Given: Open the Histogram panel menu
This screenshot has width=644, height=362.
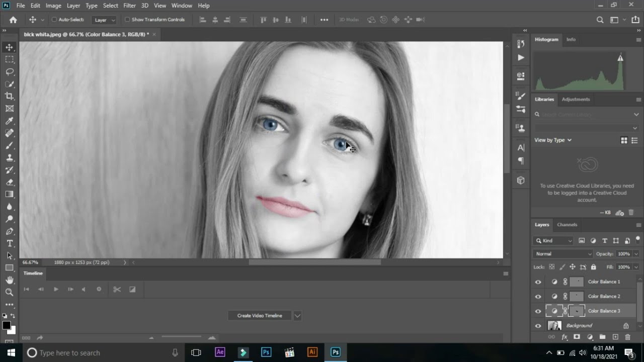Looking at the screenshot, I should (x=638, y=40).
